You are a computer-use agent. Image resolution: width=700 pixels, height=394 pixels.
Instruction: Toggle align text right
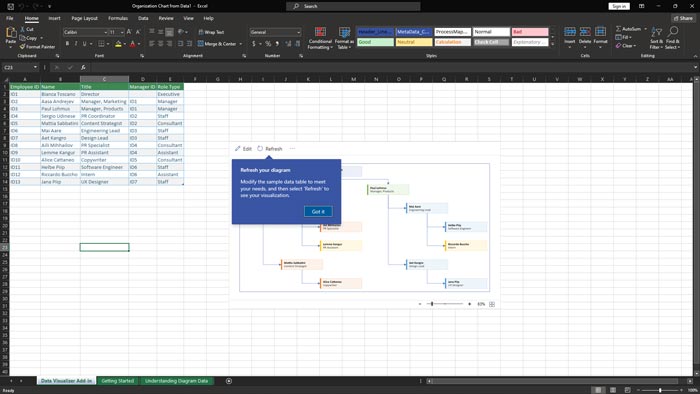(x=169, y=44)
